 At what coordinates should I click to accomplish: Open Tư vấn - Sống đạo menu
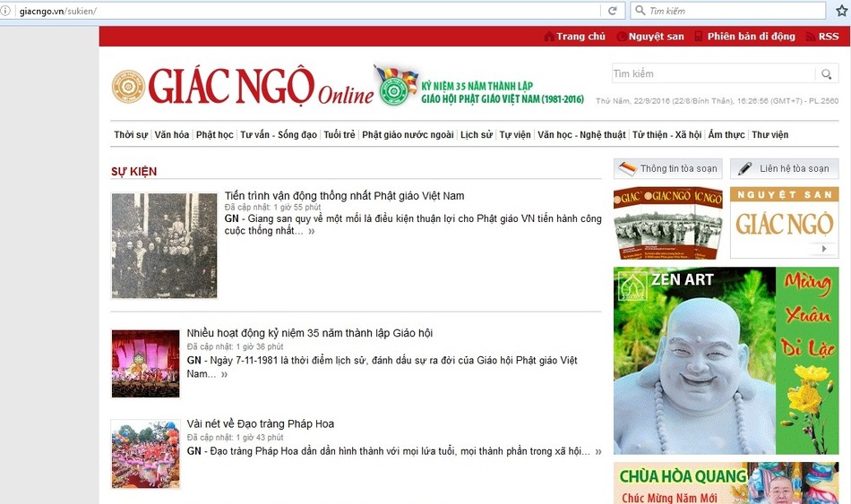(279, 134)
